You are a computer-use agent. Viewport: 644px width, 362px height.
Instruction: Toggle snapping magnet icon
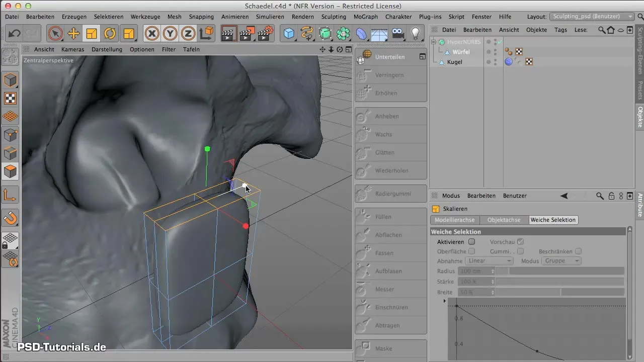(11, 218)
